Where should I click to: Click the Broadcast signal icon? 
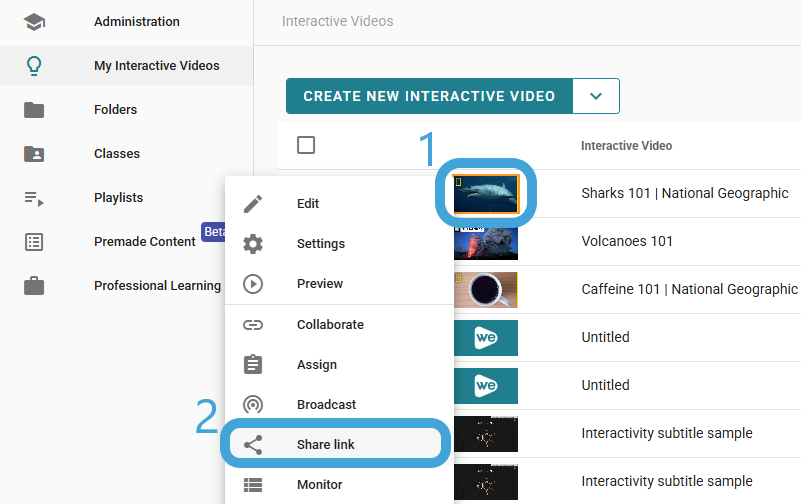pos(253,404)
